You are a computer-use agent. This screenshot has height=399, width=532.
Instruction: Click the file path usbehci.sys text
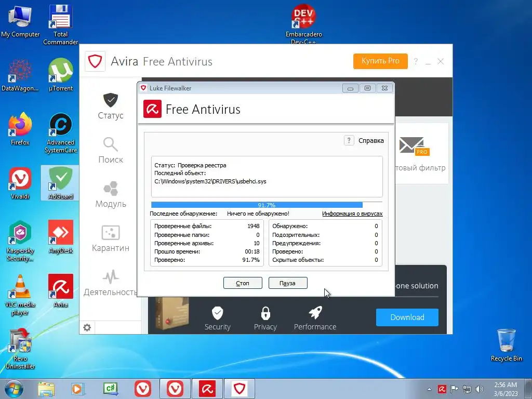click(x=210, y=181)
